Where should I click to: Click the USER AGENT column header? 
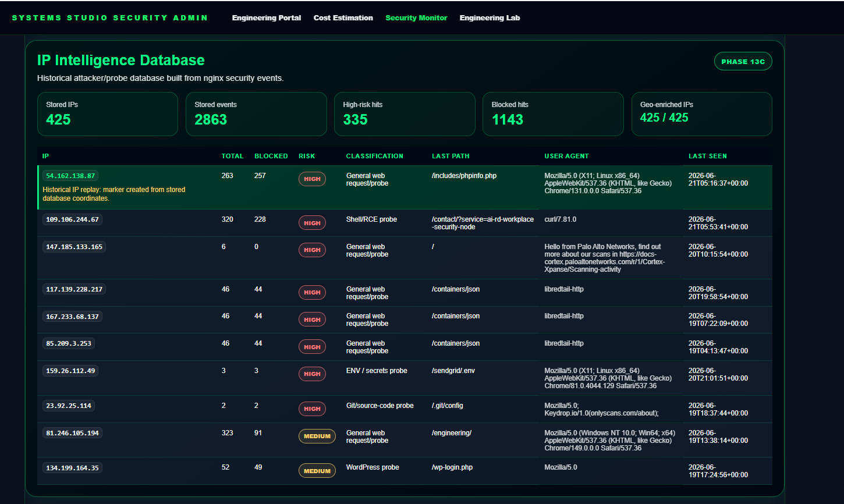click(566, 156)
